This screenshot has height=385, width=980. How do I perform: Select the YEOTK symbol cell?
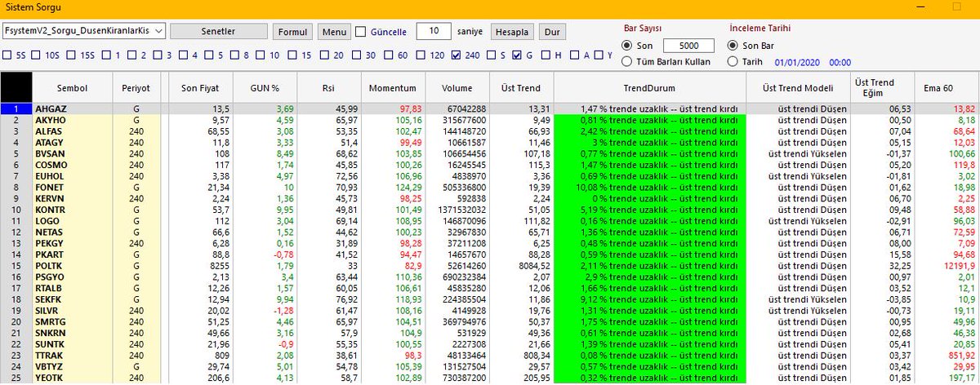(x=72, y=378)
